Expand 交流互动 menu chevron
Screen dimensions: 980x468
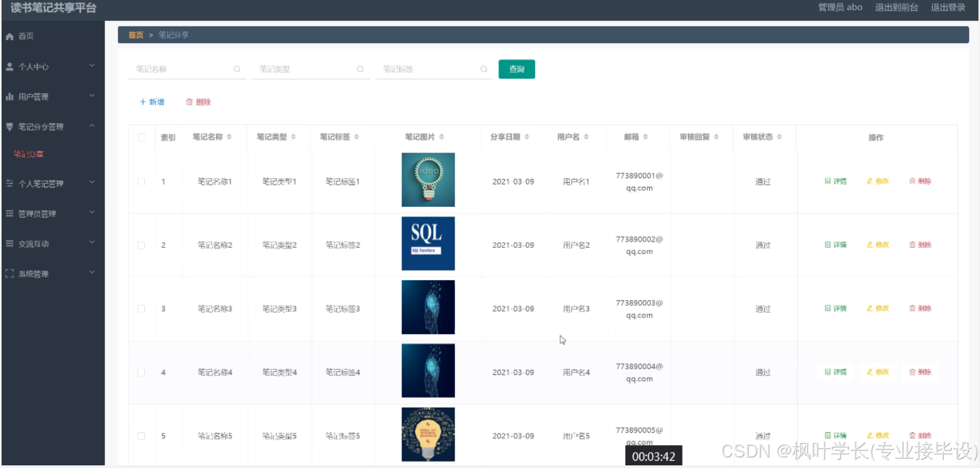click(92, 242)
